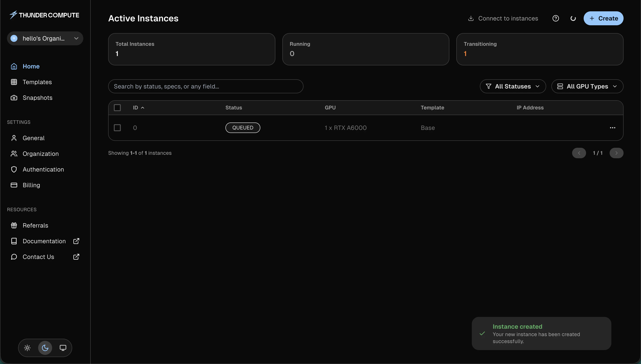Go to the next page of instances
This screenshot has width=641, height=364.
(x=616, y=153)
